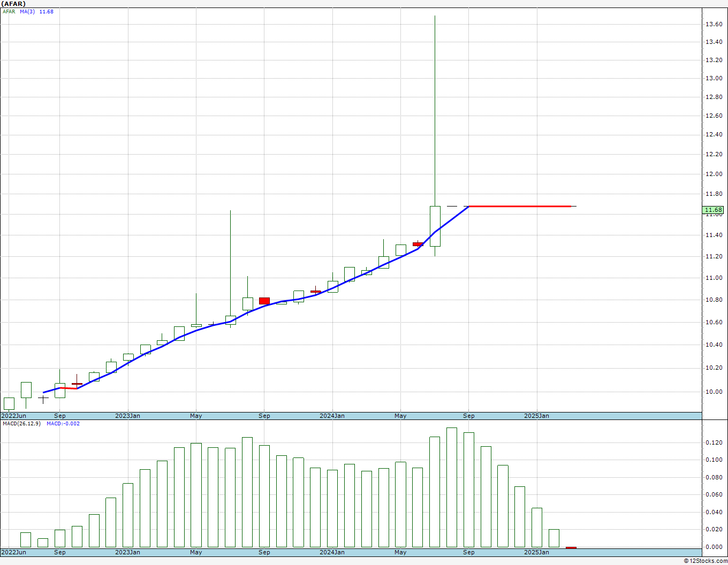Click the MACD(26,12,9) indicator label
The height and width of the screenshot is (565, 728).
[x=21, y=424]
